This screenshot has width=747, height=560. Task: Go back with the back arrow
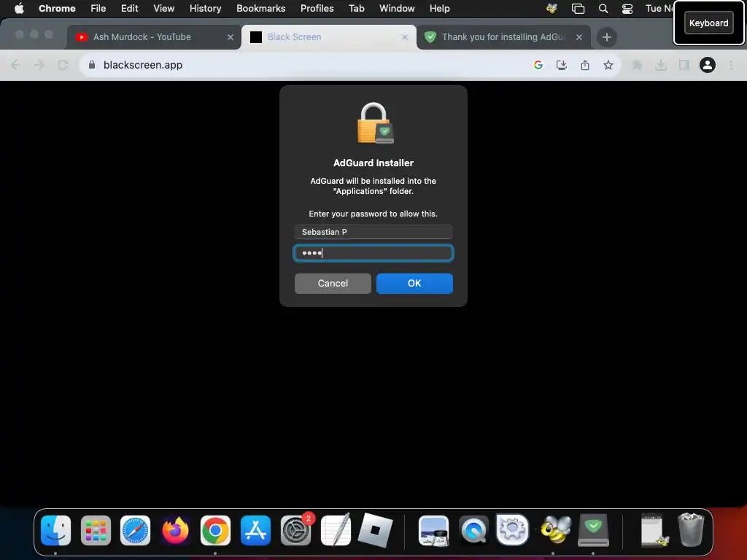16,65
